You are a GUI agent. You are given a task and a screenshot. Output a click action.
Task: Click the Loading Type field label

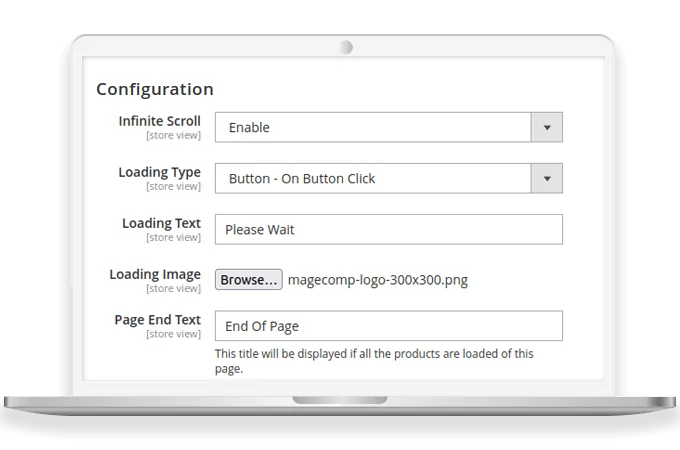tap(159, 172)
